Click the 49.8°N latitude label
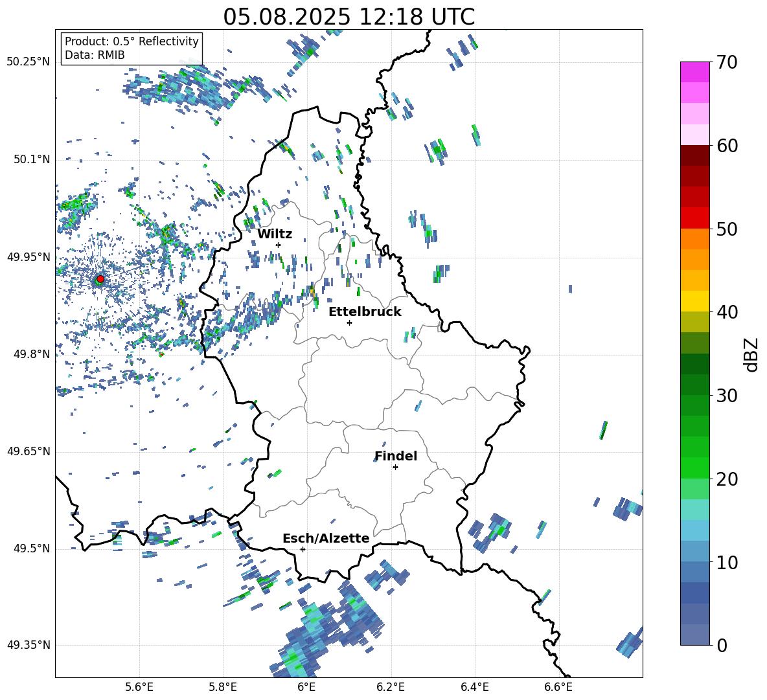This screenshot has height=700, width=767. tap(32, 354)
